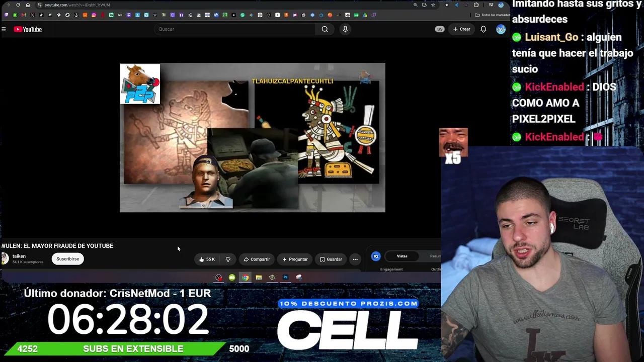The image size is (644, 362).
Task: Subscribe with the Suscribirse button
Action: coord(67,259)
